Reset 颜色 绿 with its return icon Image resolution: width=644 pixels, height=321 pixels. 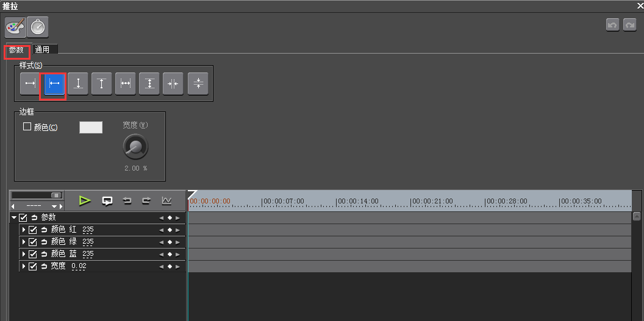(x=44, y=242)
